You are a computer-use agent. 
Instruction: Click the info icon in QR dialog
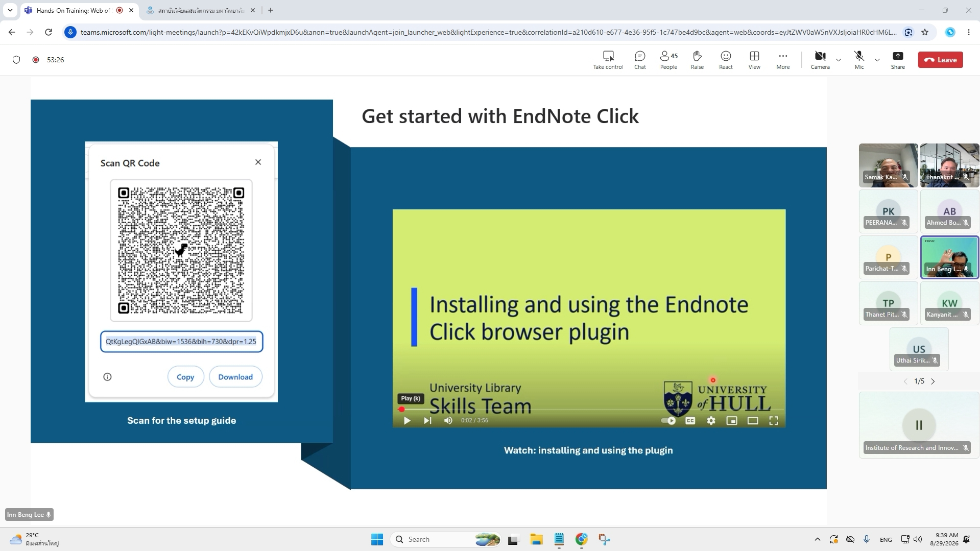(107, 377)
